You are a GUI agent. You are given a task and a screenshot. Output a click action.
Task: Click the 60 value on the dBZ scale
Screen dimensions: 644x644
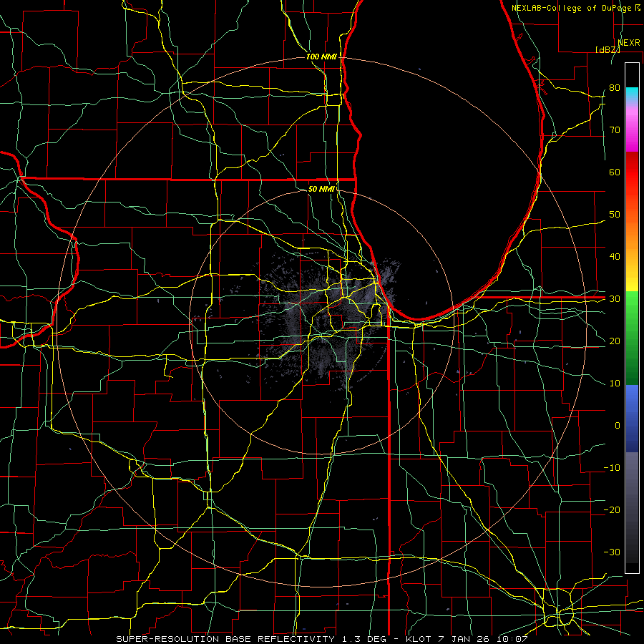615,172
